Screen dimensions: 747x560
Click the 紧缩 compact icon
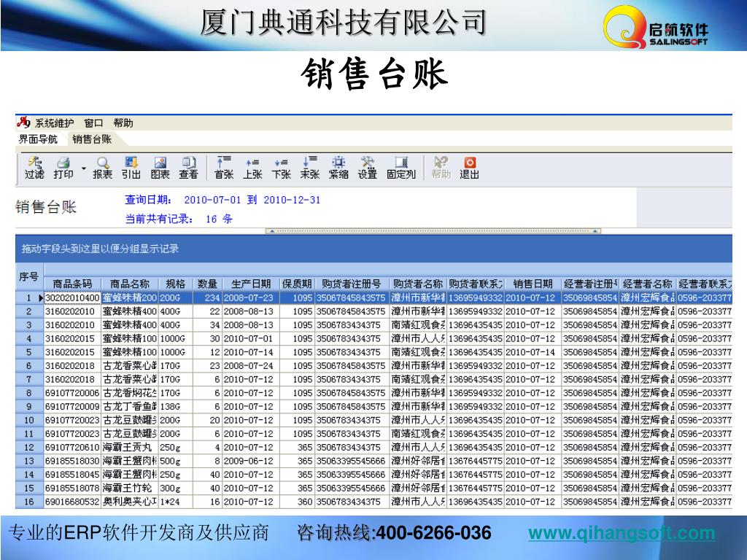[x=338, y=168]
